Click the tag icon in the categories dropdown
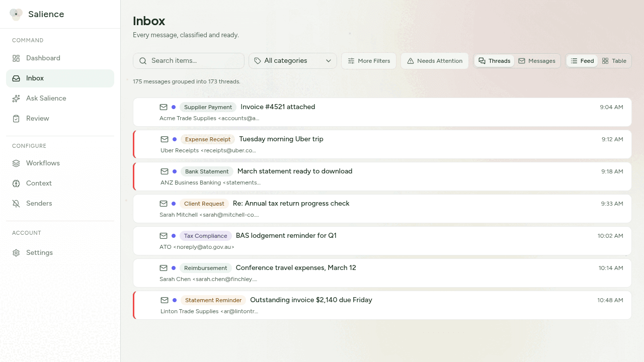 [258, 61]
